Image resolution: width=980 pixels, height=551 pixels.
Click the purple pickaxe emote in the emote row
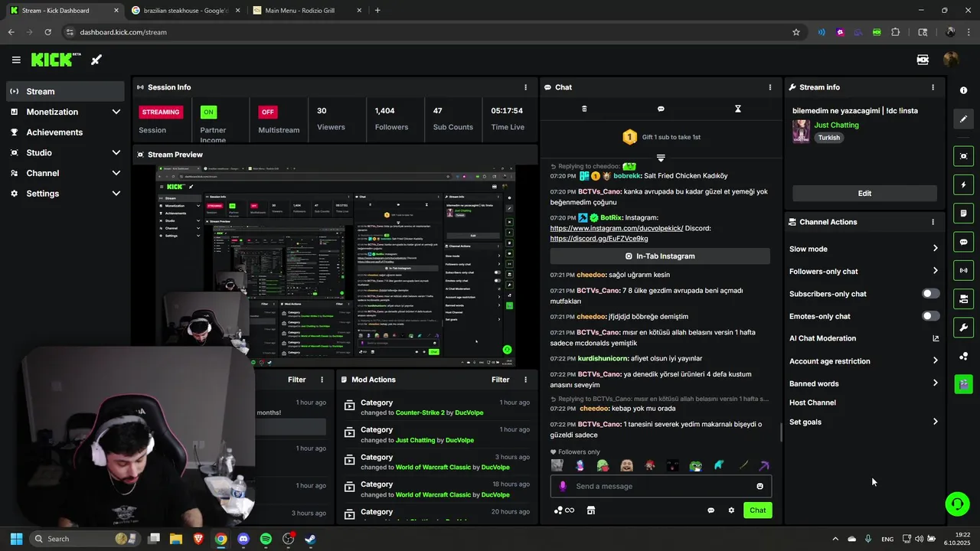(764, 465)
